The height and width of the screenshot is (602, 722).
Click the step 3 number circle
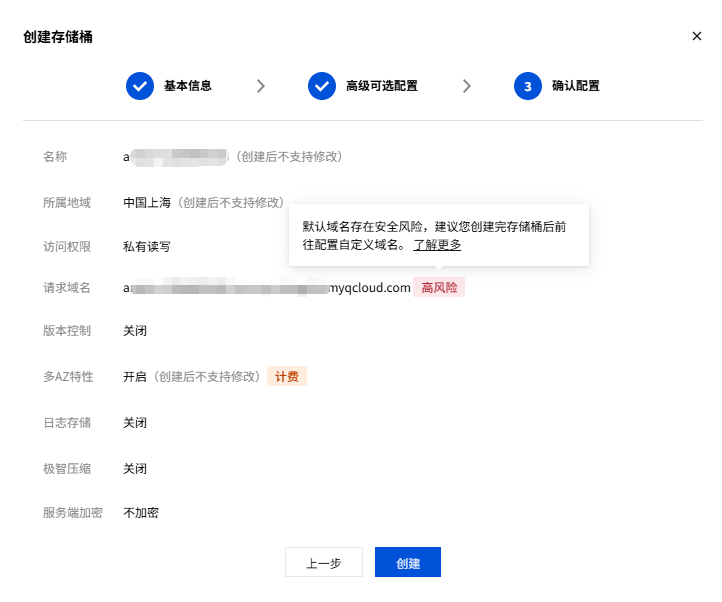click(528, 86)
